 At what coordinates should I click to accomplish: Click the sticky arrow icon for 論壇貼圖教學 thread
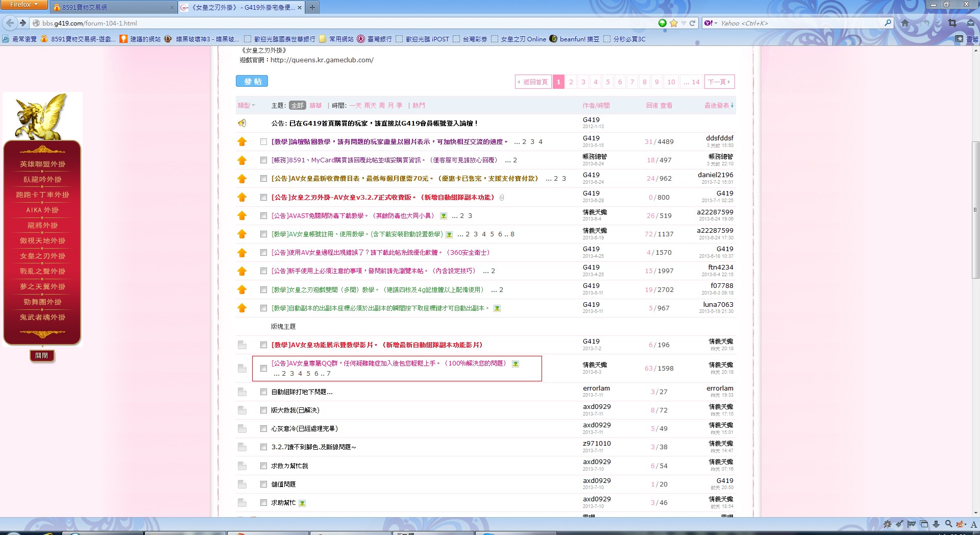tap(242, 142)
